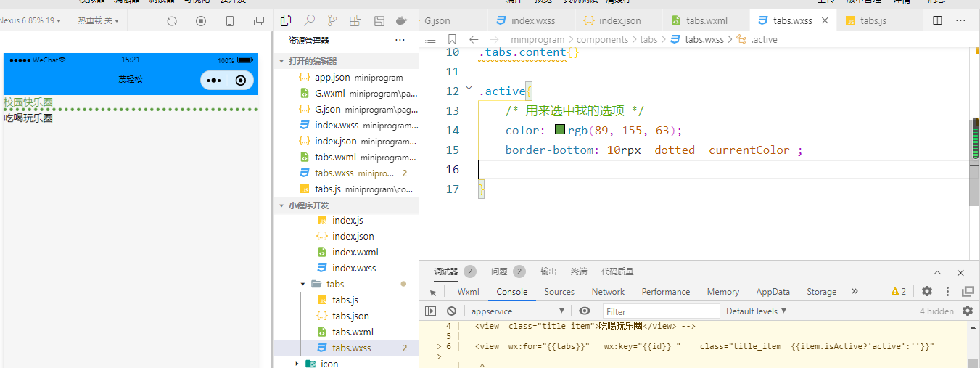Toggle the bookmark icon in the editor toolbar
This screenshot has width=980, height=368.
coord(452,39)
